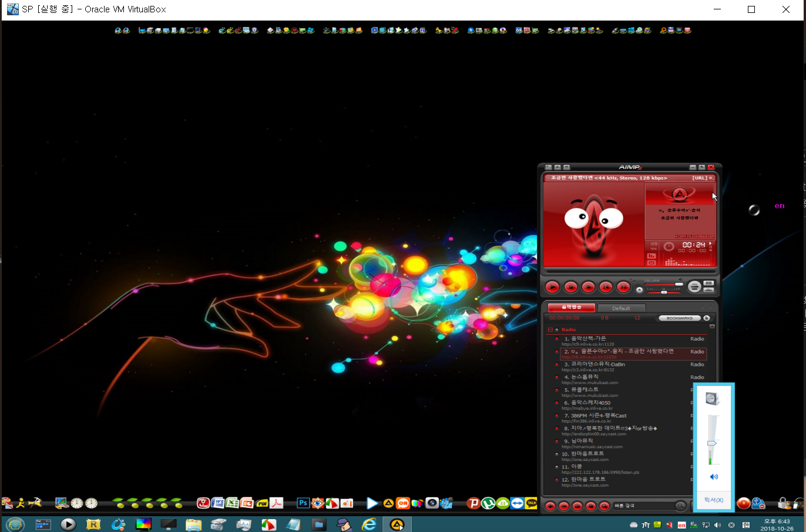Click the system volume slider thumb

(x=712, y=443)
